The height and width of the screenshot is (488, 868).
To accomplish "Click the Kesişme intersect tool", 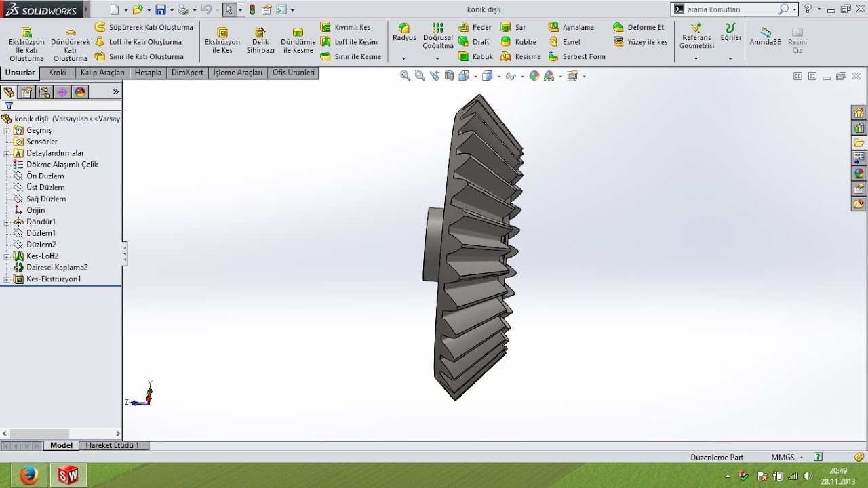I will pyautogui.click(x=521, y=57).
